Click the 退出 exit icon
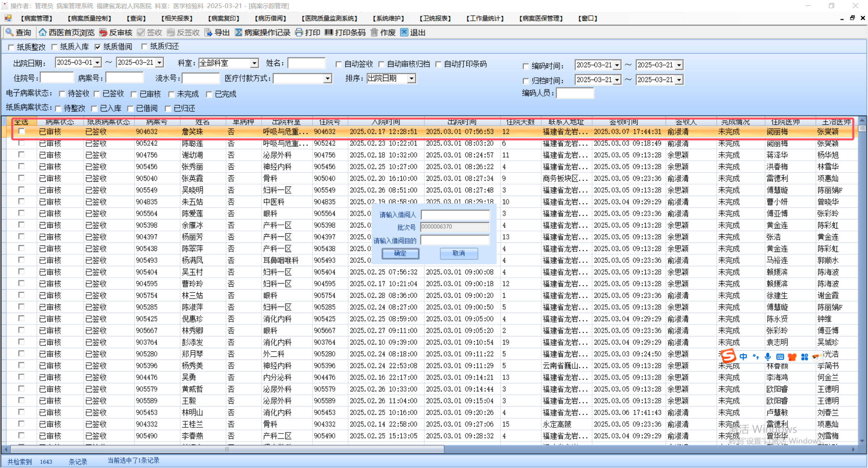Image resolution: width=868 pixels, height=468 pixels. (x=404, y=33)
